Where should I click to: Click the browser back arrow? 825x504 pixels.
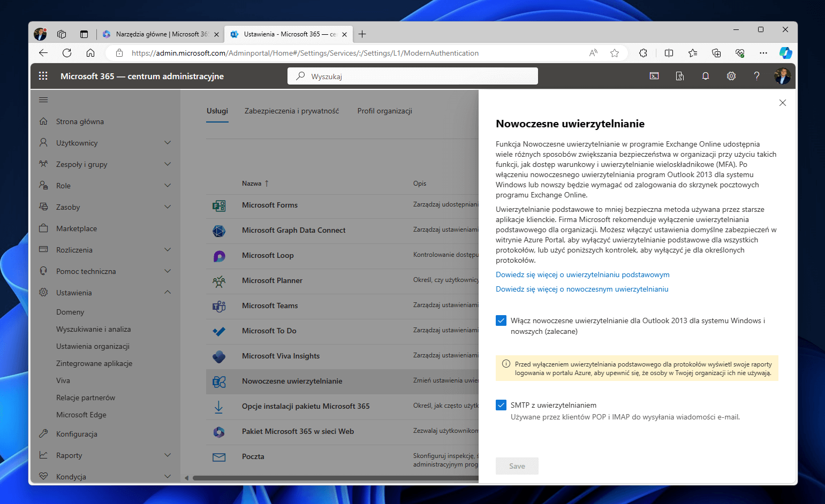[43, 52]
